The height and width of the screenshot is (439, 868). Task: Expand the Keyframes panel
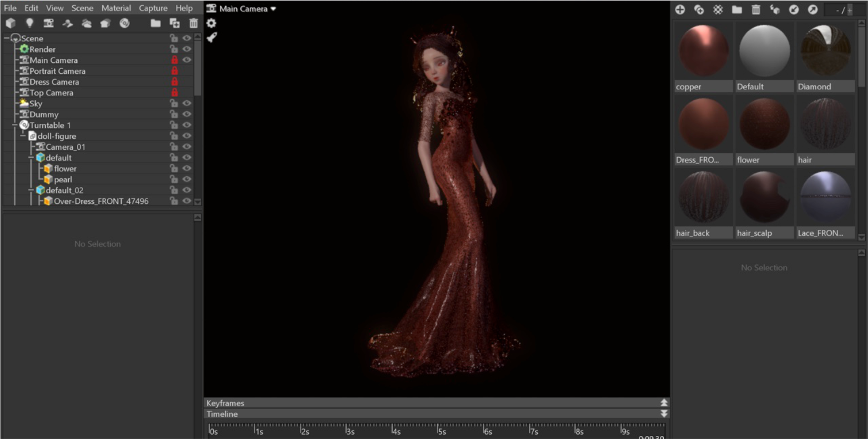[664, 402]
